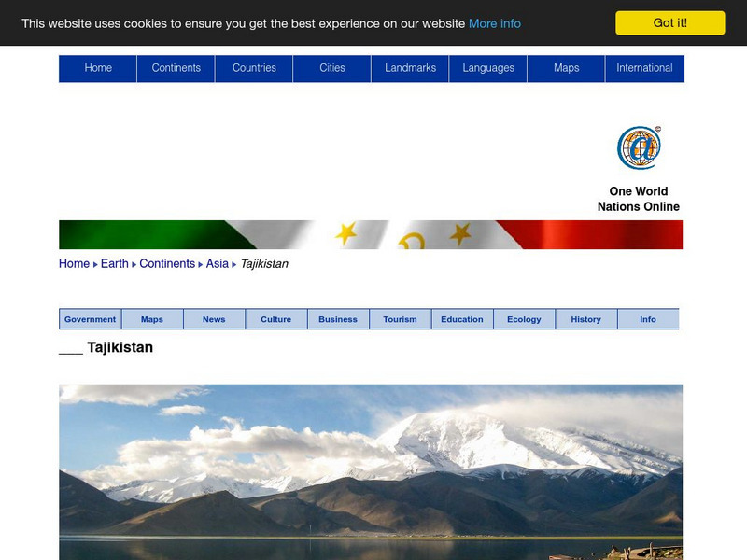The image size is (747, 560).
Task: Open the Continents menu item
Action: tap(176, 67)
